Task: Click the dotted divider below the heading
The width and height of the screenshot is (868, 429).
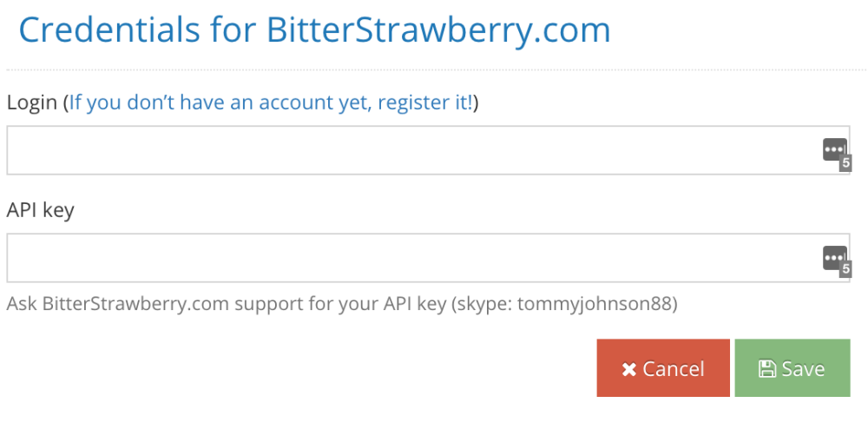Action: pyautogui.click(x=437, y=69)
